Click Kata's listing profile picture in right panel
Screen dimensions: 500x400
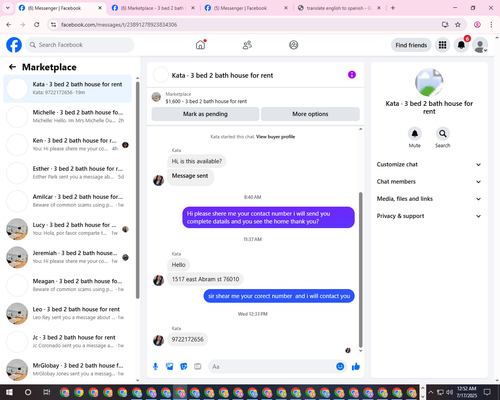coord(429,82)
